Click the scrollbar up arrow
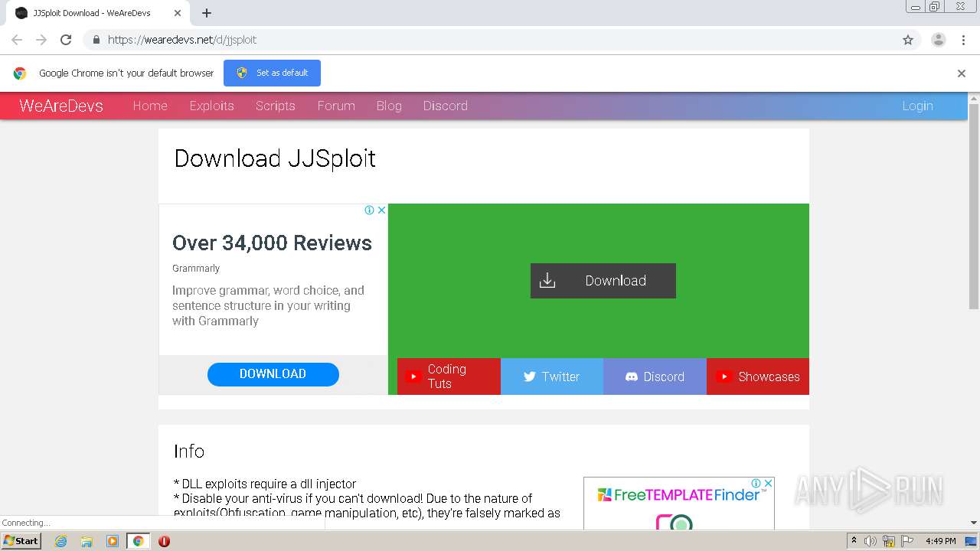The image size is (980, 551). click(x=974, y=97)
